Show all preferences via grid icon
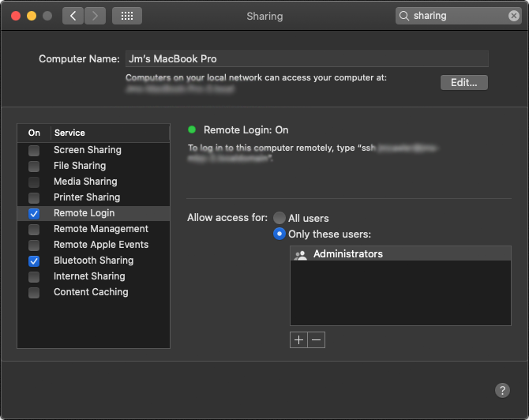The image size is (529, 420). (127, 16)
